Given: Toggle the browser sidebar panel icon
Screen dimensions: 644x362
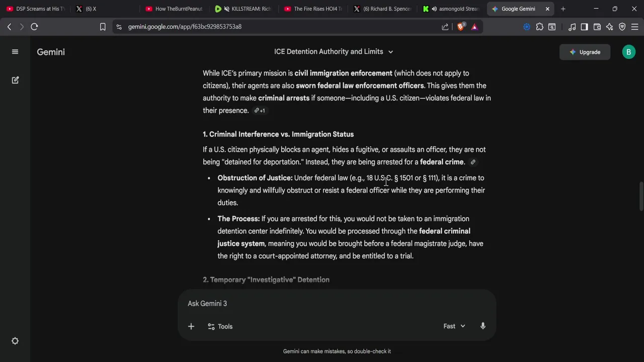Looking at the screenshot, I should point(584,27).
